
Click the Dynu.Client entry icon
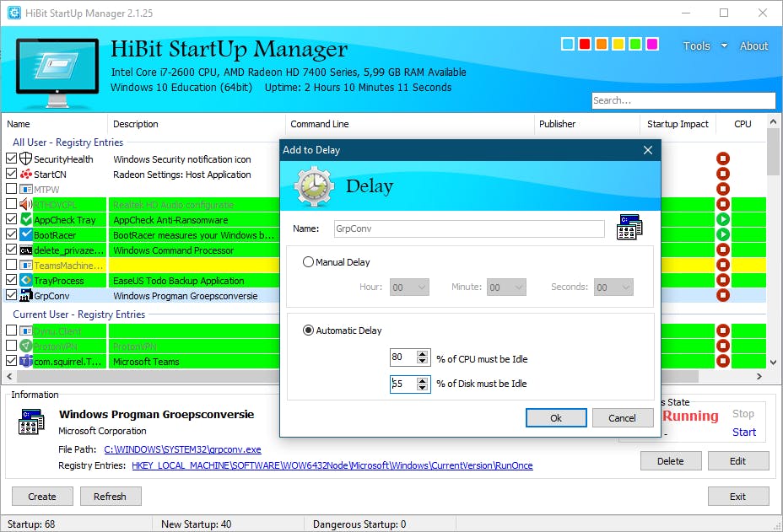(x=25, y=330)
